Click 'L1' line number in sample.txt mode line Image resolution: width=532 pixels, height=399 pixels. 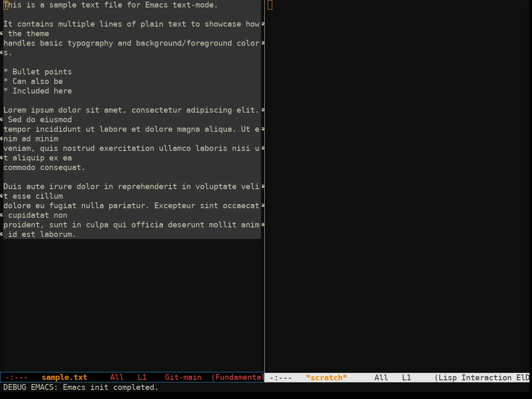click(x=142, y=377)
